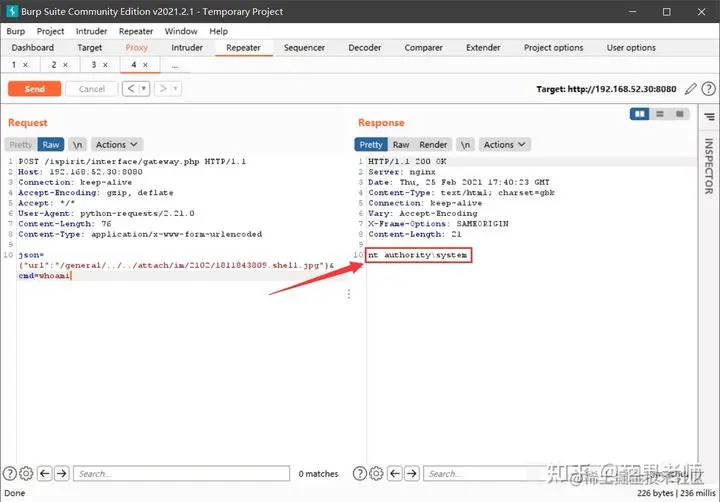Toggle response non-printable \n display
The height and width of the screenshot is (502, 720).
[465, 145]
